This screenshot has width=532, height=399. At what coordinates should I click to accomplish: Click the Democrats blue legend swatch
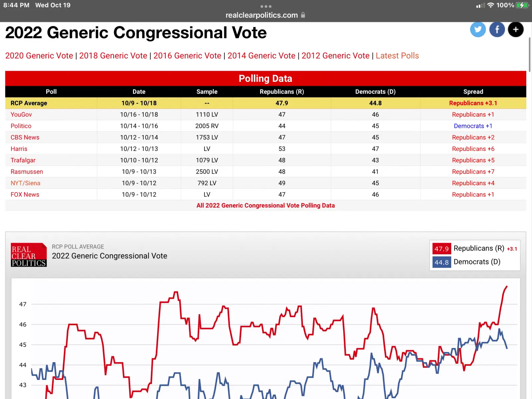442,262
